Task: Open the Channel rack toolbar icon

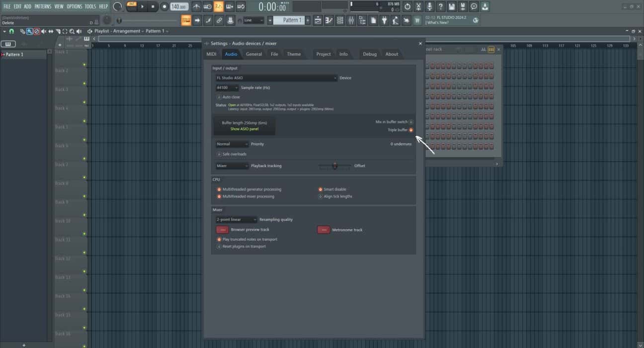Action: tap(340, 20)
